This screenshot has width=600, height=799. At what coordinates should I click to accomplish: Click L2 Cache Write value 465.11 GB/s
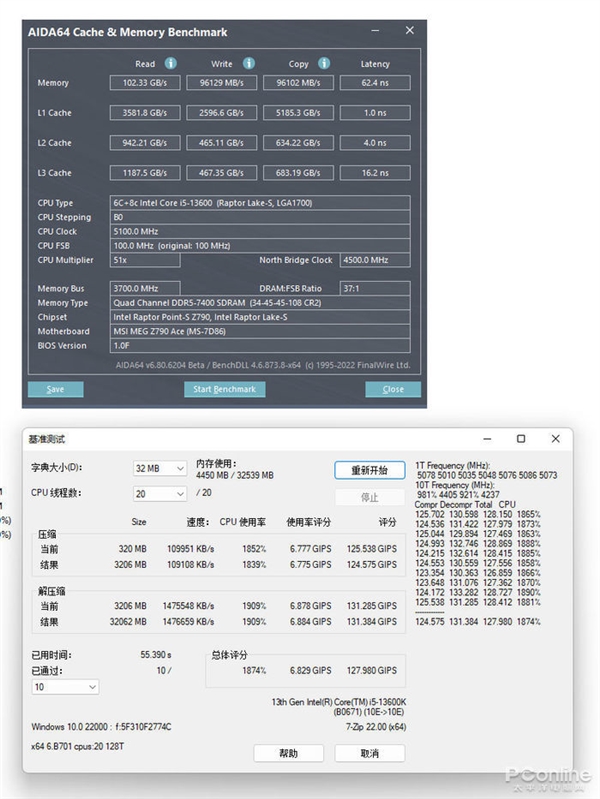tap(222, 143)
